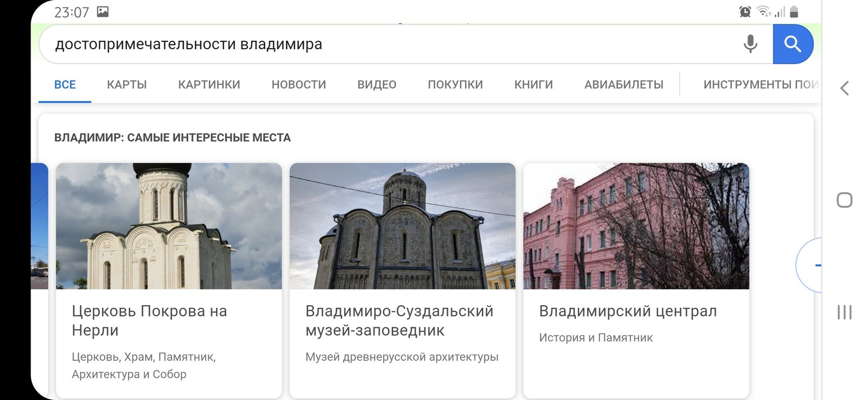The height and width of the screenshot is (400, 868).
Task: Tap 'История и Памятник' description
Action: coord(596,338)
